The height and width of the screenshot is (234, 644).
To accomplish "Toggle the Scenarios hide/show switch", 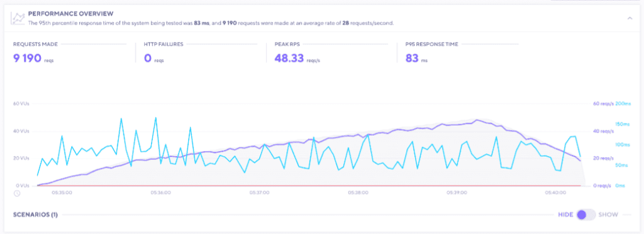I will pyautogui.click(x=586, y=214).
